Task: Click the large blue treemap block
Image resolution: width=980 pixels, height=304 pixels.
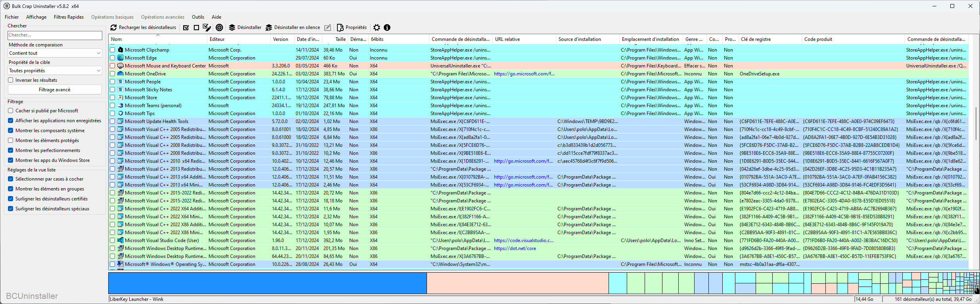Action: (268, 283)
